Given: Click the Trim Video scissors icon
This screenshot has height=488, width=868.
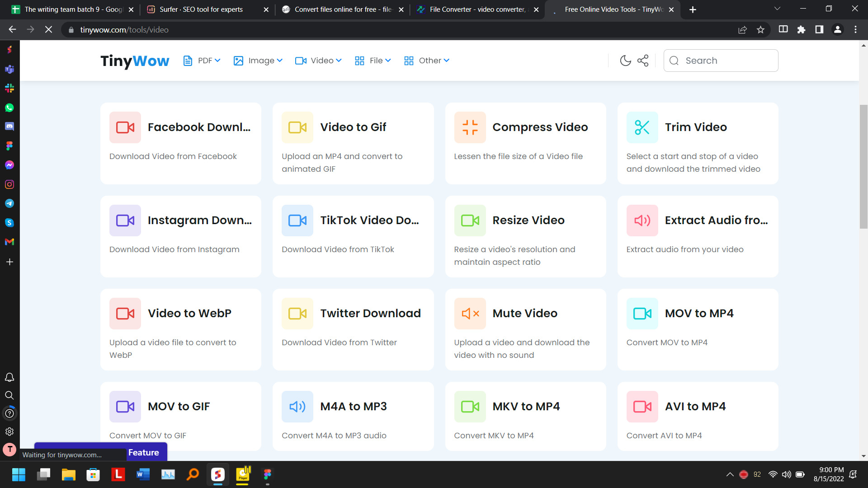Looking at the screenshot, I should point(642,127).
